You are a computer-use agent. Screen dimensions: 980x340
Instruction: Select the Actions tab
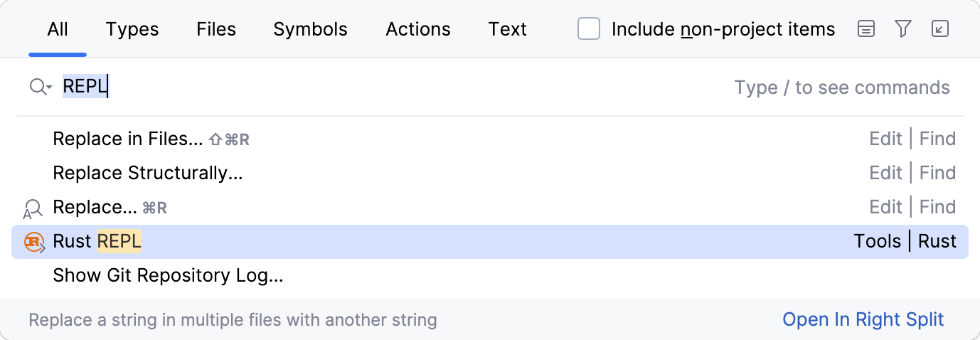pos(418,29)
